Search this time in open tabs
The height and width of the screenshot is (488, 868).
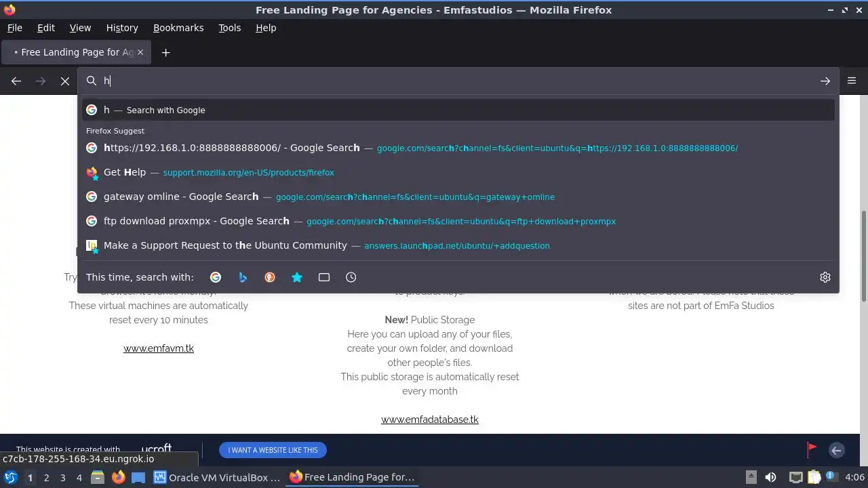(x=324, y=277)
